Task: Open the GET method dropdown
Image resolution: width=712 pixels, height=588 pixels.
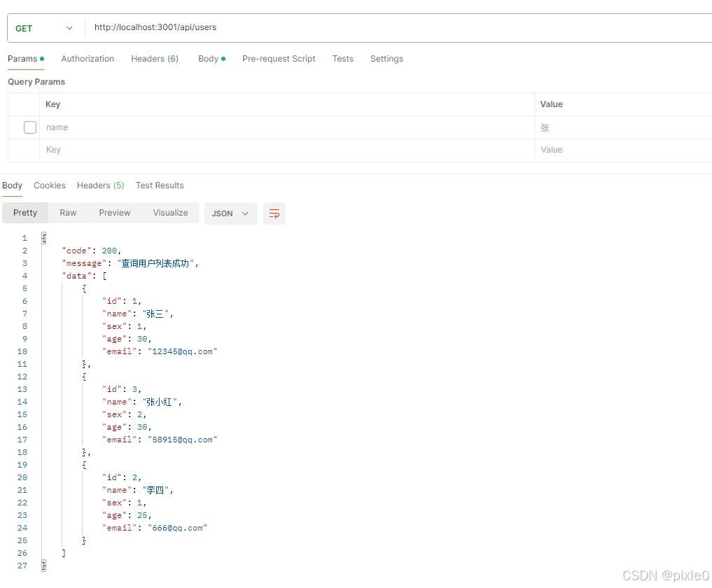Action: coord(44,28)
